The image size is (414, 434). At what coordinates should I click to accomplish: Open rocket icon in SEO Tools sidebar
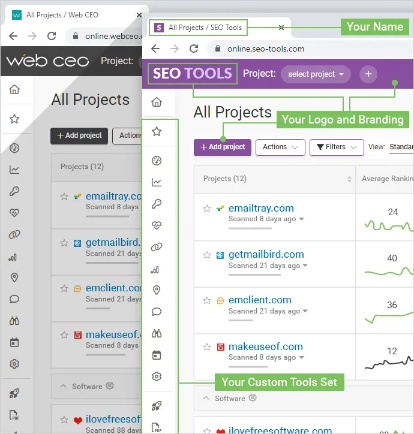tap(157, 406)
